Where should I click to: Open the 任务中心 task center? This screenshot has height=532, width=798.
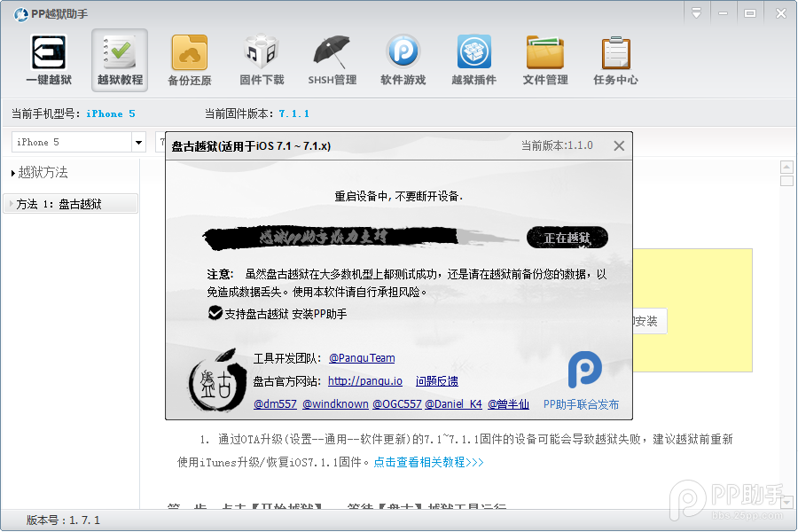(615, 59)
